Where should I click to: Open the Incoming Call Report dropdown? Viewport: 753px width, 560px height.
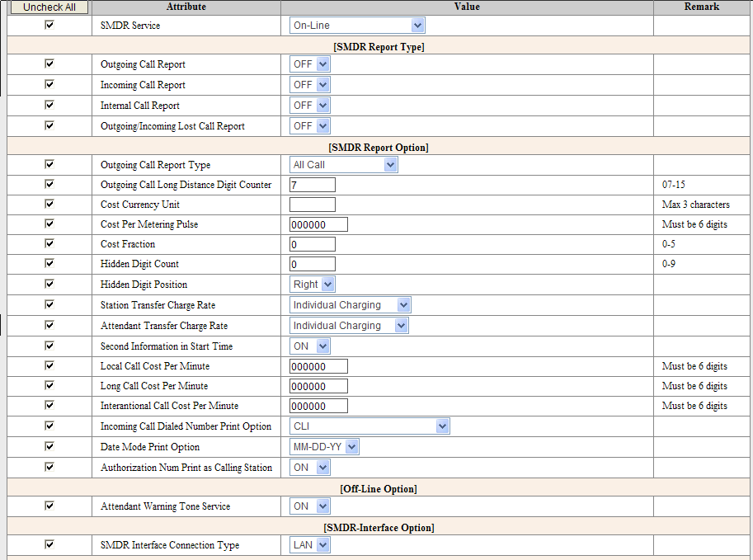(x=309, y=85)
